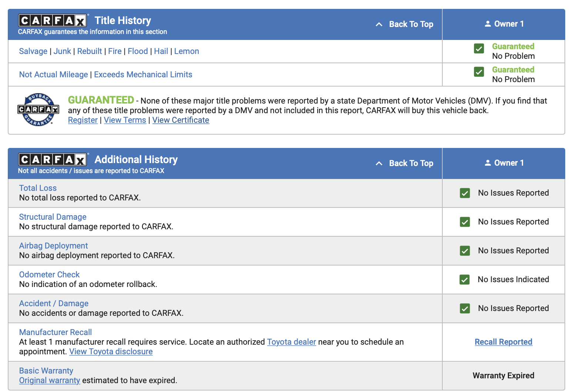Click the Additional History section heading
Image resolution: width=573 pixels, height=392 pixels.
click(x=136, y=159)
